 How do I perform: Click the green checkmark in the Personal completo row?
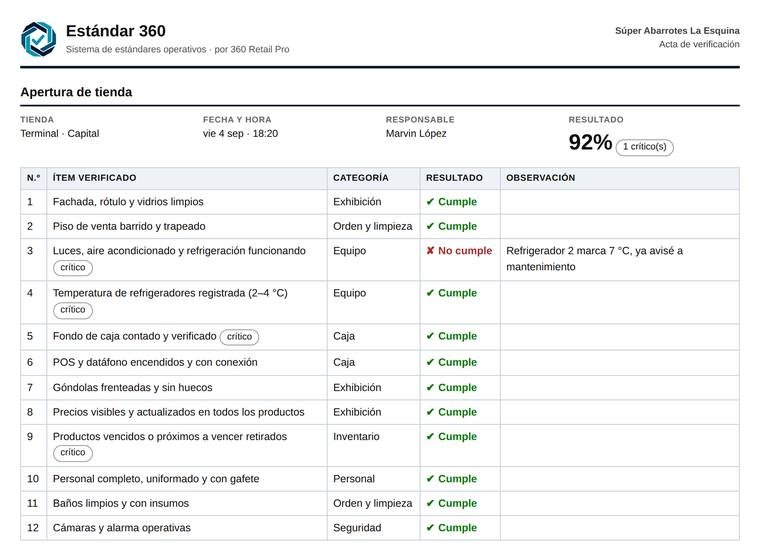coord(430,479)
